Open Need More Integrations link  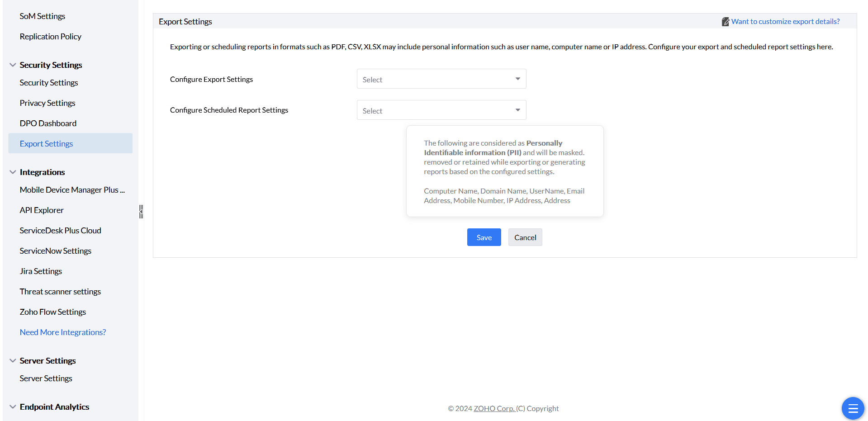coord(63,332)
